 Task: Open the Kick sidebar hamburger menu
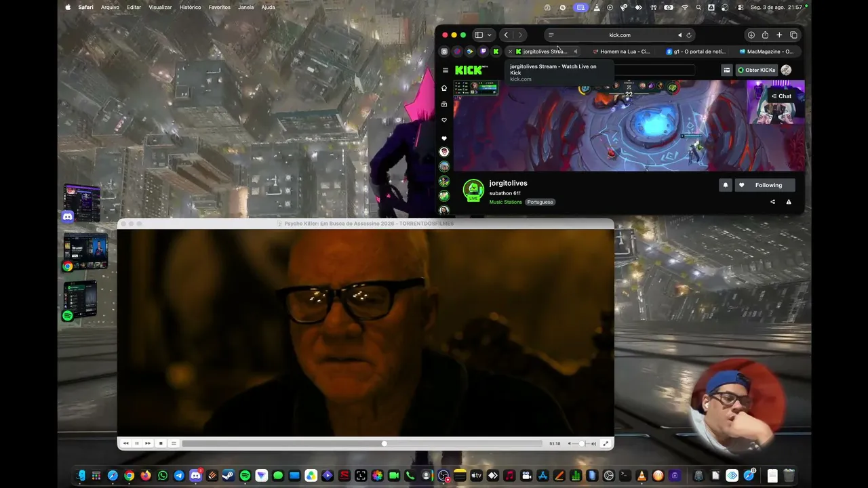446,70
